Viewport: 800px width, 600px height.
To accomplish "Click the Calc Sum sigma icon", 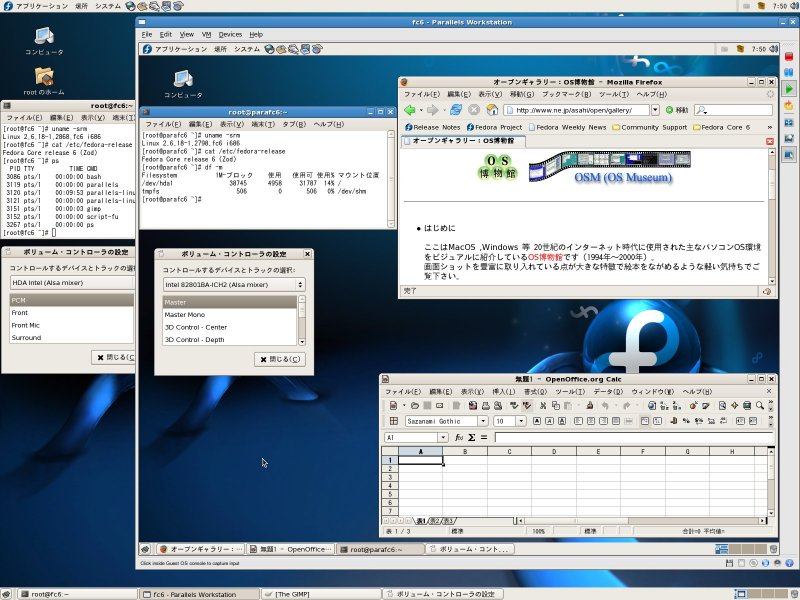I will [x=471, y=437].
